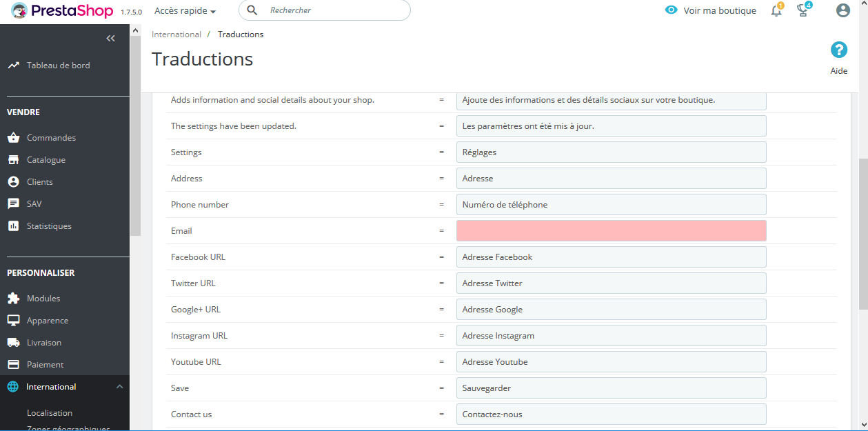The width and height of the screenshot is (868, 431).
Task: Open the Modules puzzle icon
Action: click(13, 299)
